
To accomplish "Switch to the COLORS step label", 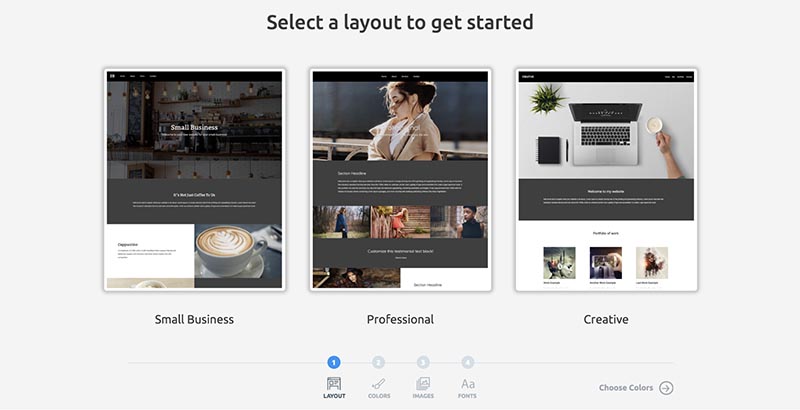I will click(379, 397).
